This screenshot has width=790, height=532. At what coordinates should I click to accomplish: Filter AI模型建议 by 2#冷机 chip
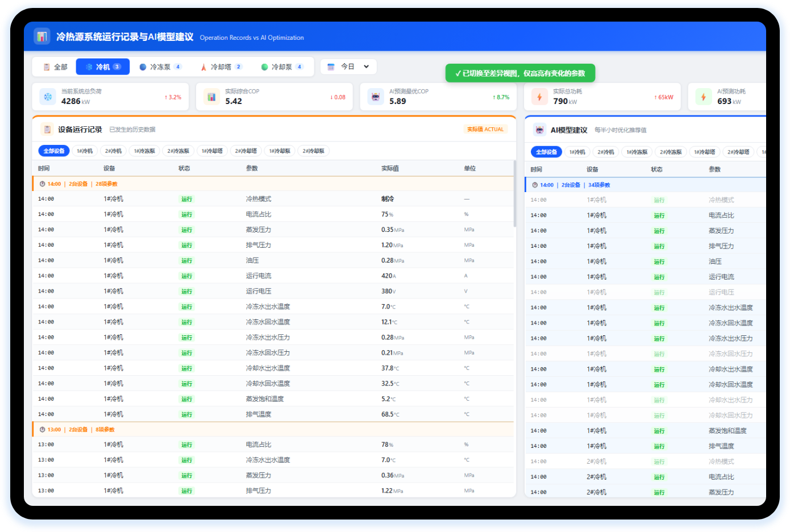click(606, 152)
